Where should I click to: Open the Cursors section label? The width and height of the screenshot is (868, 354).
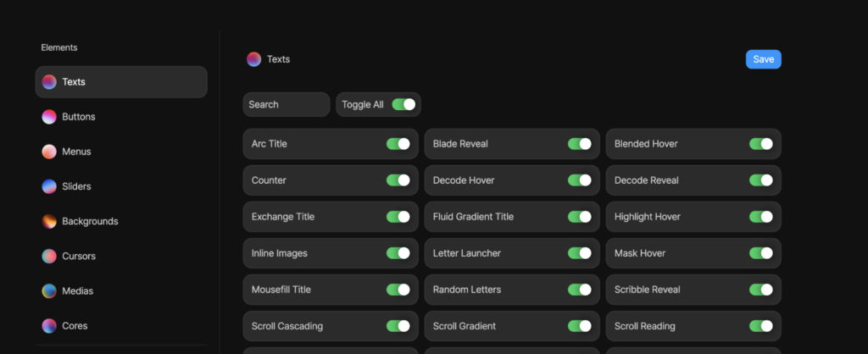[x=79, y=256]
